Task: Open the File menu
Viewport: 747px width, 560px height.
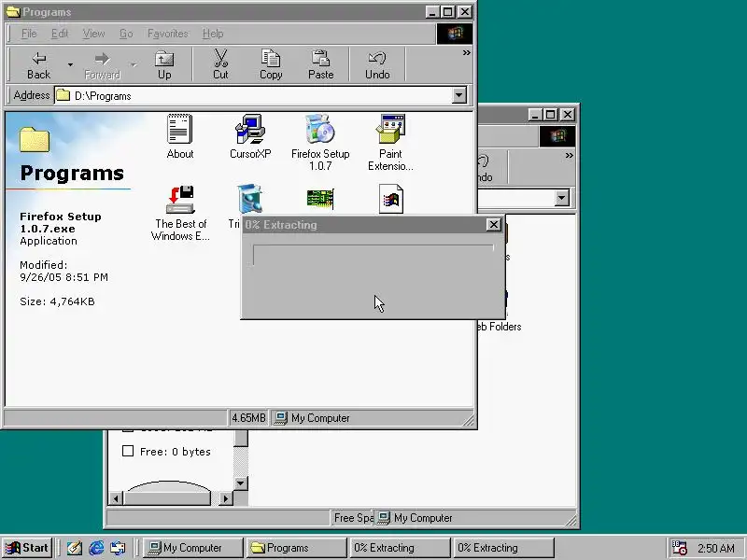Action: (x=29, y=34)
